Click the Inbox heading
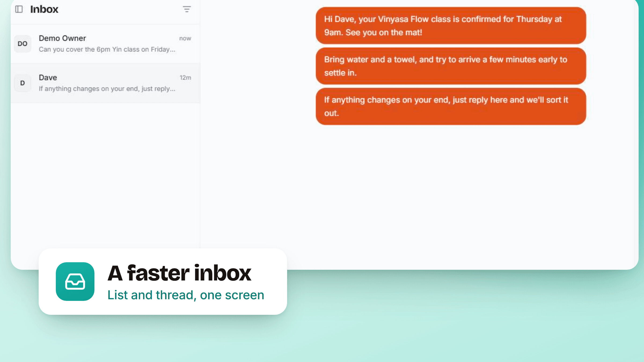 44,9
